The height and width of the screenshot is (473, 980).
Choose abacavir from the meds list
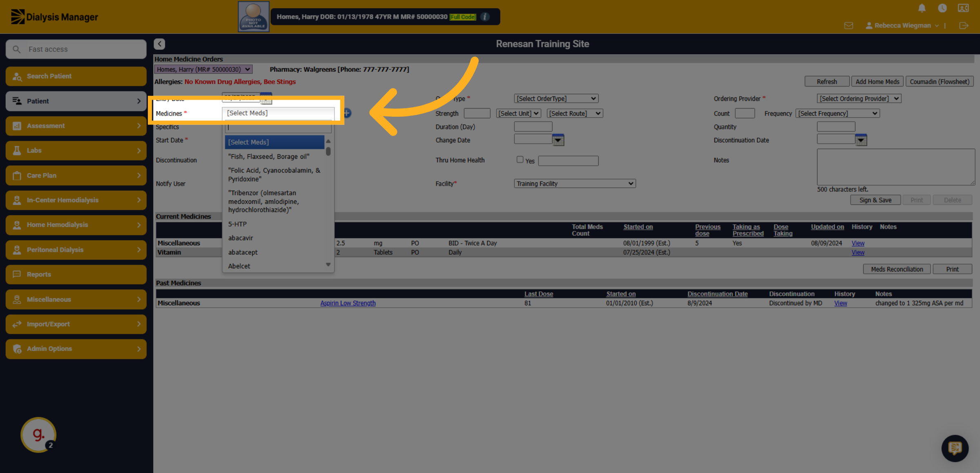pos(274,238)
